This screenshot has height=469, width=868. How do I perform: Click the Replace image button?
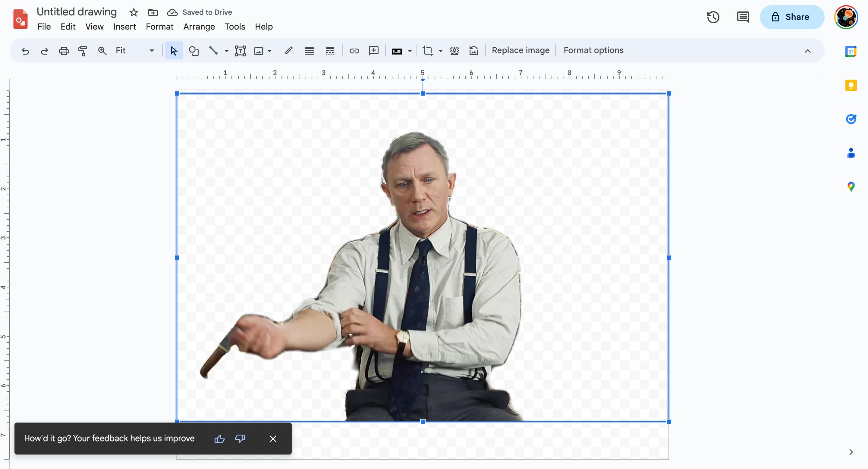click(x=520, y=50)
